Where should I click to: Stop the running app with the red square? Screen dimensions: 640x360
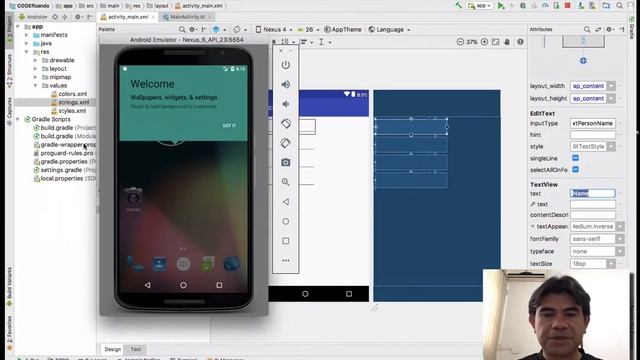pos(567,6)
